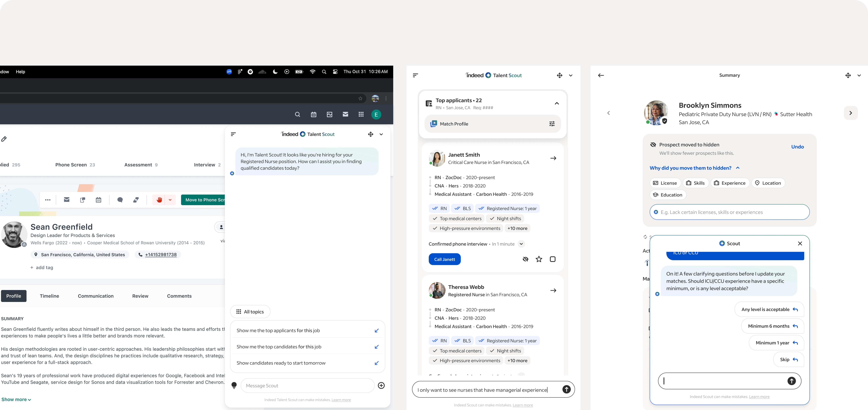Viewport: 868px width, 410px height.
Task: Toggle macOS Do Not Disturb moon icon
Action: (x=275, y=72)
